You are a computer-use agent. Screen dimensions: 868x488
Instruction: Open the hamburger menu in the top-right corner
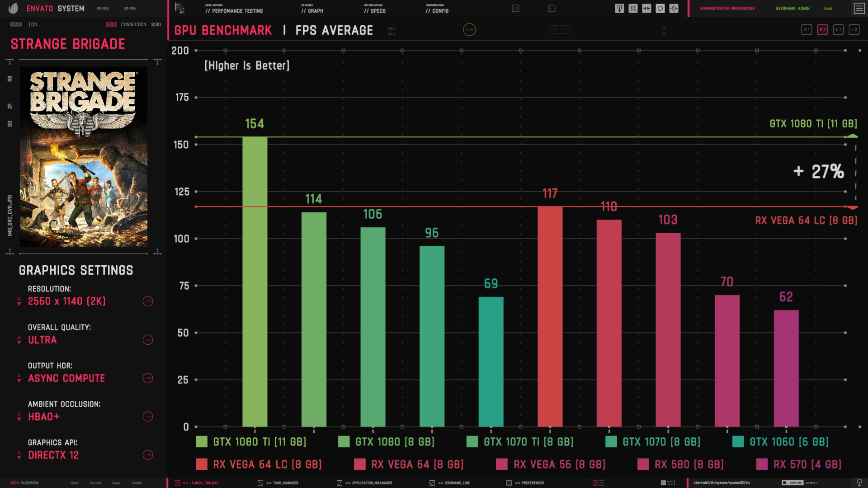tap(859, 8)
